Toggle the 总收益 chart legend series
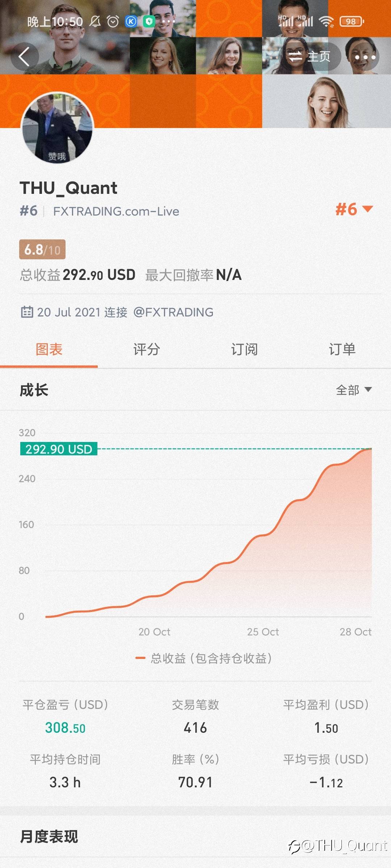391x868 pixels. coord(203,658)
